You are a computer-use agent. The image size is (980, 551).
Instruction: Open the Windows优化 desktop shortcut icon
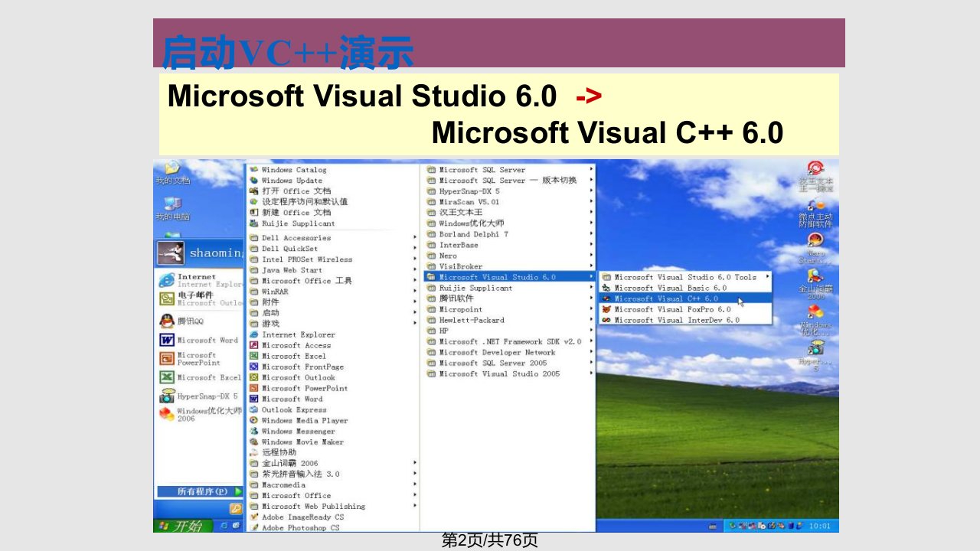[x=815, y=311]
